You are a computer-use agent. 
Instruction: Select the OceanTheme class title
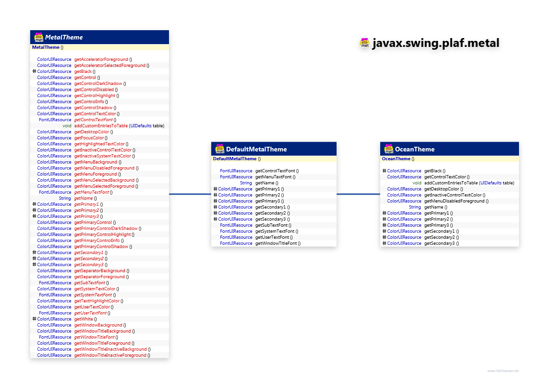[415, 149]
